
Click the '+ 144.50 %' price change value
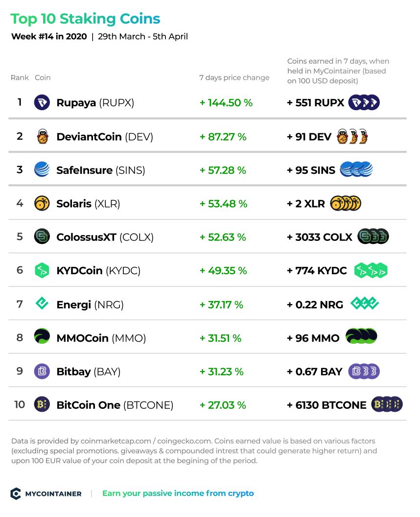click(226, 102)
